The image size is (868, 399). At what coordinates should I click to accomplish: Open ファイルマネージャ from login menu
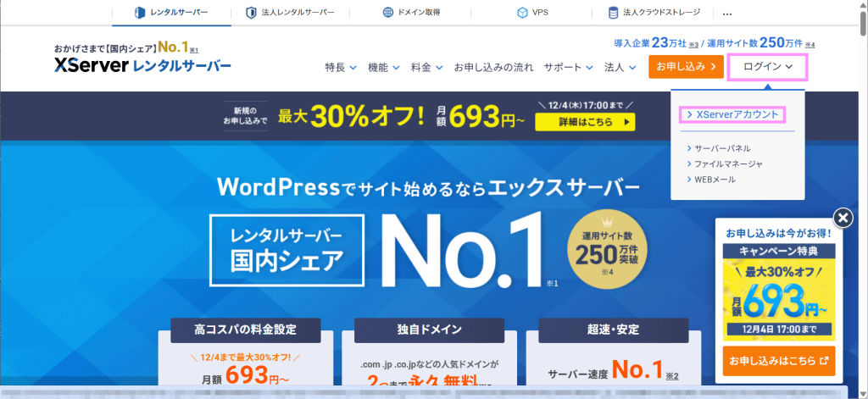[728, 163]
